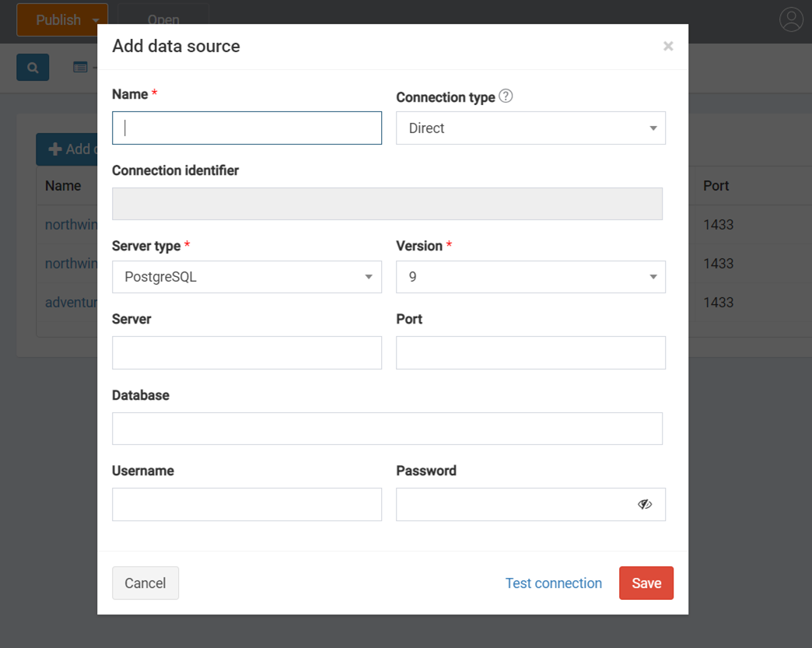The image size is (812, 648).
Task: Click into the Port text field
Action: click(x=530, y=352)
